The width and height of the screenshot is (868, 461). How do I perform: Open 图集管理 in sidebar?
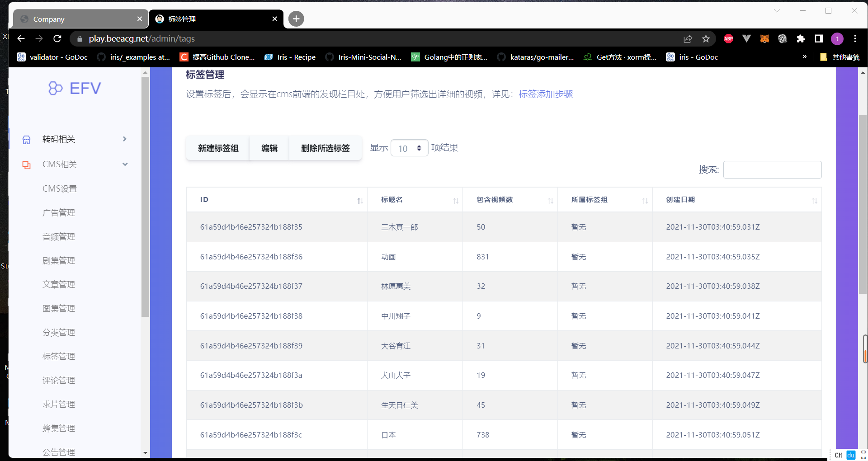(x=59, y=309)
